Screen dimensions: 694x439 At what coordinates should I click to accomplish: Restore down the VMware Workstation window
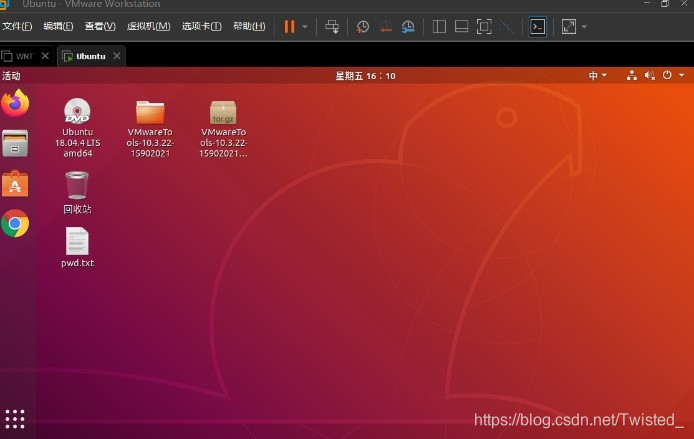point(665,4)
